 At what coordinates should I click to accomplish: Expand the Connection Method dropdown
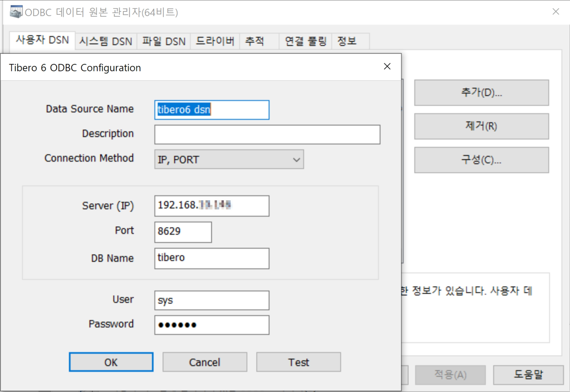coord(296,160)
